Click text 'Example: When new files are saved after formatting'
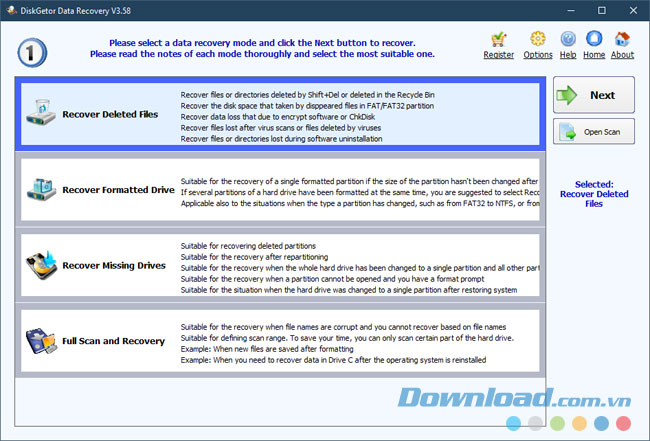Image resolution: width=650 pixels, height=441 pixels. point(267,349)
